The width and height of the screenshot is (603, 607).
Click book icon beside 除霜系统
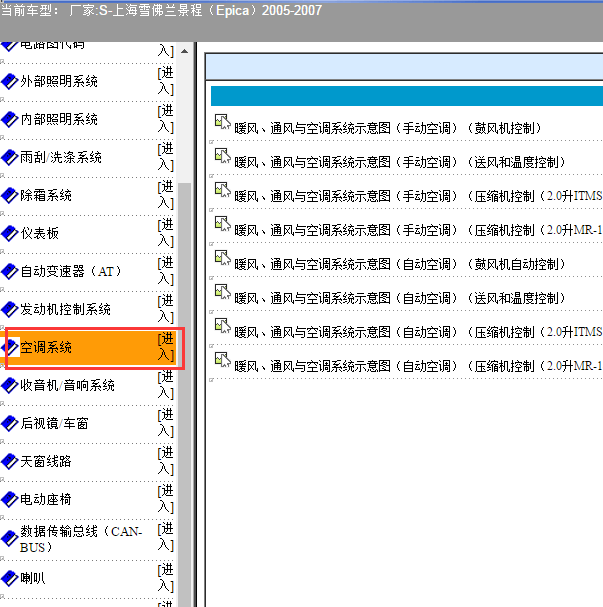[x=9, y=195]
